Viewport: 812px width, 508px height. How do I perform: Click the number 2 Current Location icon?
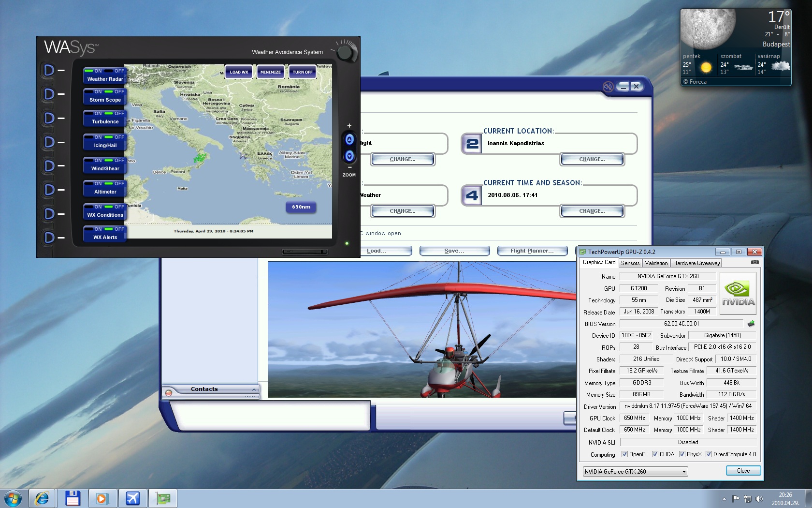(472, 144)
